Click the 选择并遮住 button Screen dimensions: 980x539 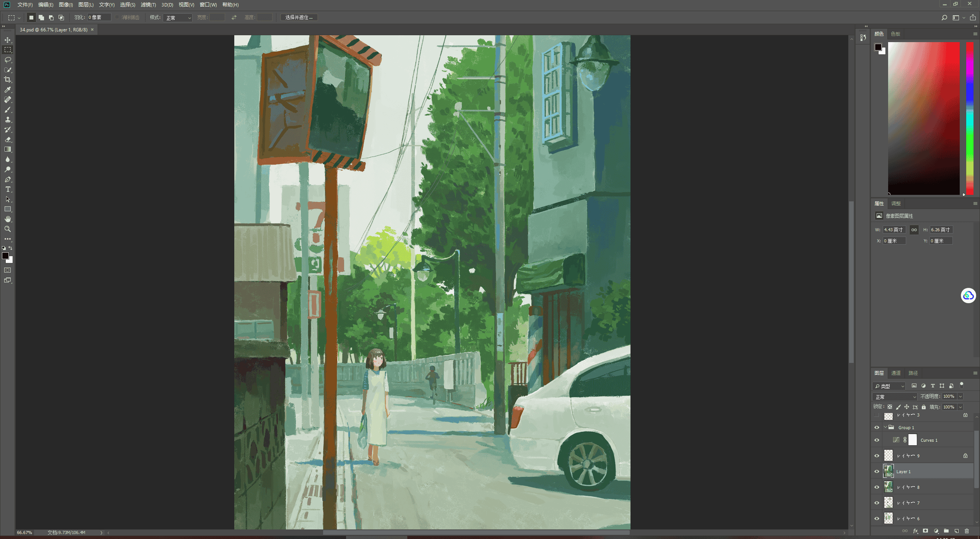pyautogui.click(x=299, y=17)
